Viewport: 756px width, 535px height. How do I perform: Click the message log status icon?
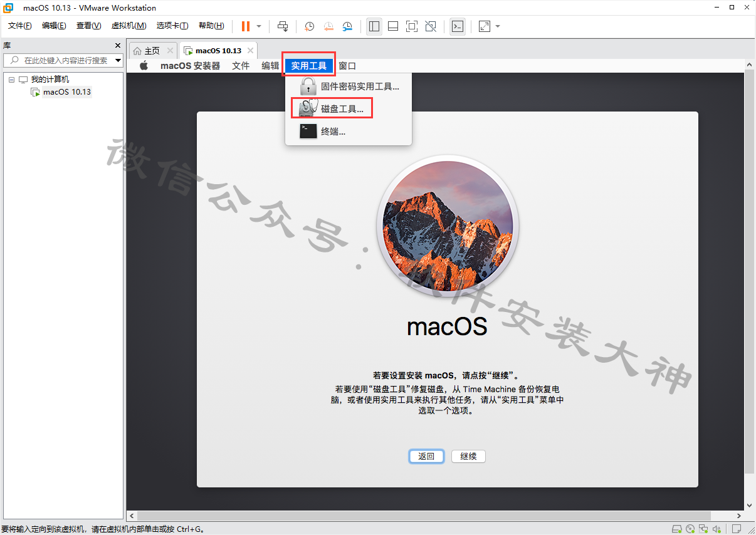pyautogui.click(x=737, y=529)
